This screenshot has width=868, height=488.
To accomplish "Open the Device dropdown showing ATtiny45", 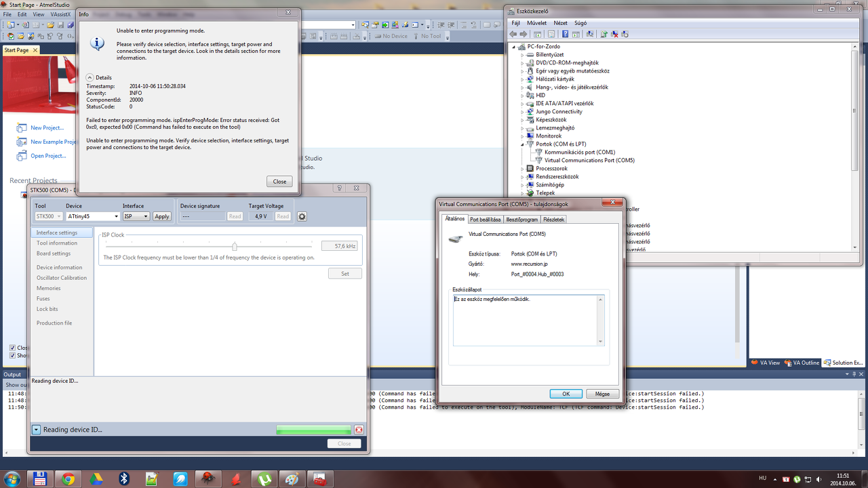I will click(93, 216).
